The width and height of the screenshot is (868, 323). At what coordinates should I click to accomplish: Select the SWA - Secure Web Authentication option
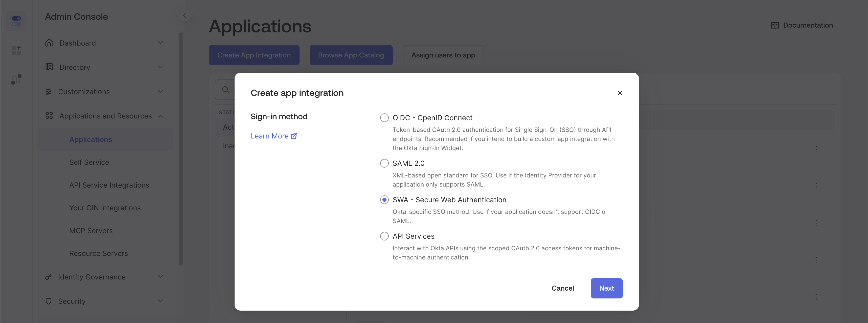pyautogui.click(x=384, y=200)
